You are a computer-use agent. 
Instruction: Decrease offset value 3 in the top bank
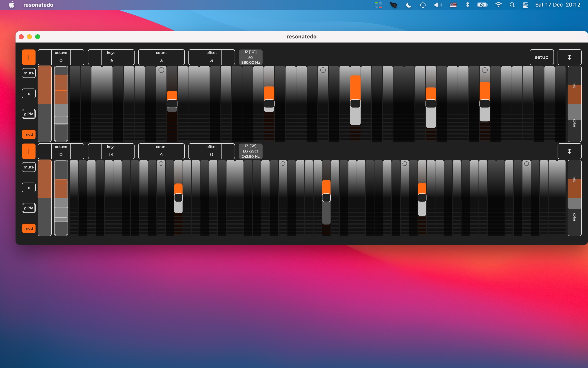point(195,57)
